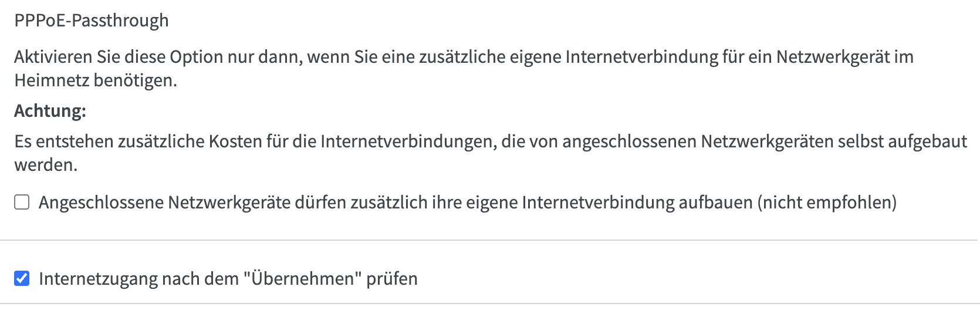
Task: Click the quoted word "Übernehmen"
Action: 302,278
